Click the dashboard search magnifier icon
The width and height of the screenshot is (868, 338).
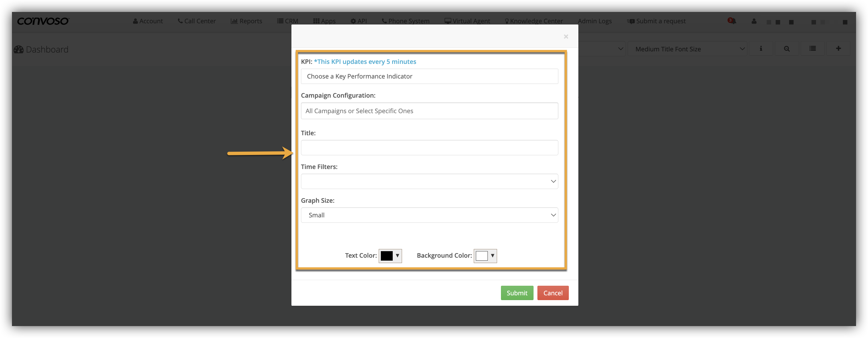pyautogui.click(x=786, y=49)
